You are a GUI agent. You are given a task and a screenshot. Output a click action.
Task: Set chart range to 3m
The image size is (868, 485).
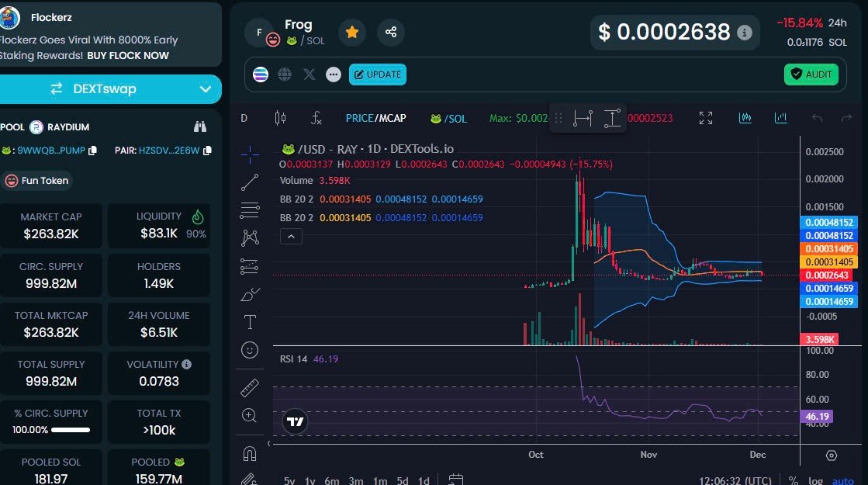coord(356,480)
